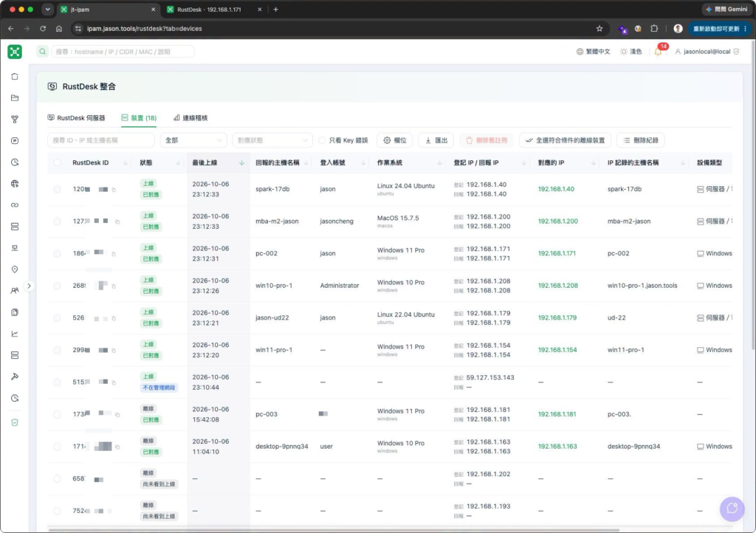Click the browser home icon

tap(59, 29)
